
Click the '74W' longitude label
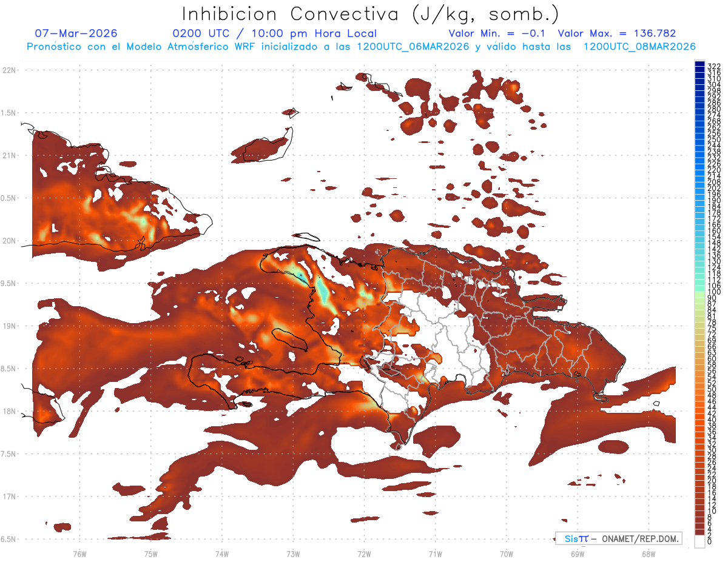pos(221,554)
